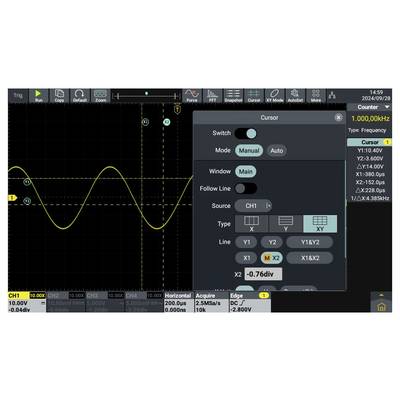Open the Zoom tool in the toolbar
Viewport: 400px width, 400px height.
(x=100, y=96)
